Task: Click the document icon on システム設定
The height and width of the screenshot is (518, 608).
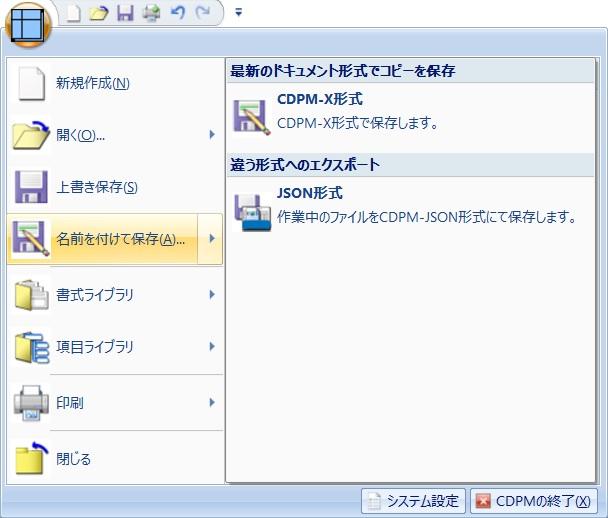Action: [374, 501]
